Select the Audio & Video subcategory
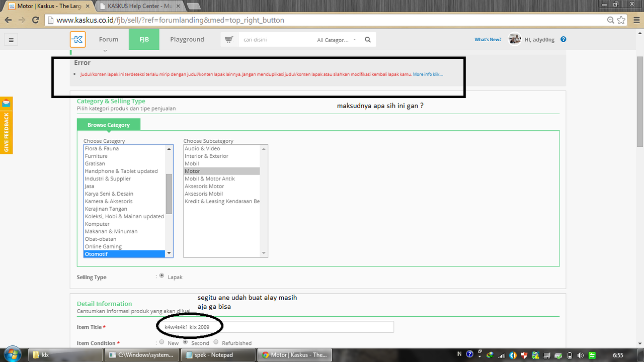The height and width of the screenshot is (362, 644). [x=221, y=148]
